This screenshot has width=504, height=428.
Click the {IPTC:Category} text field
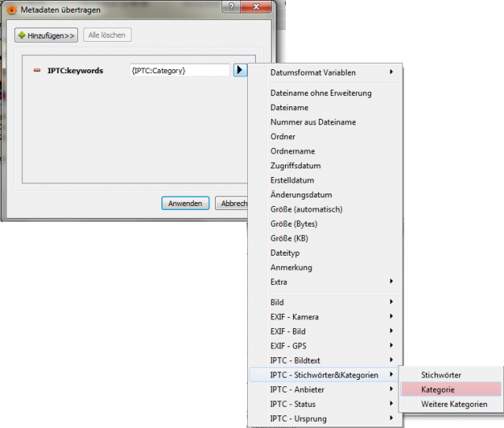point(180,70)
